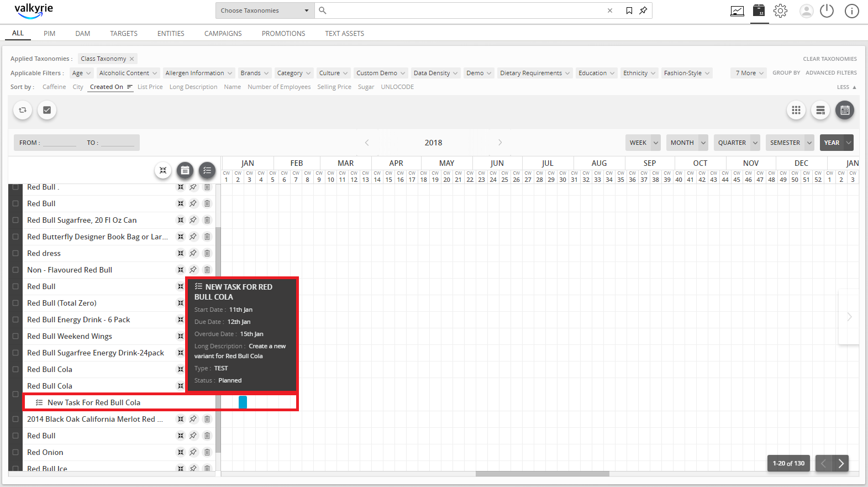Switch to the PROMOTIONS tab
The image size is (868, 487).
coord(283,34)
